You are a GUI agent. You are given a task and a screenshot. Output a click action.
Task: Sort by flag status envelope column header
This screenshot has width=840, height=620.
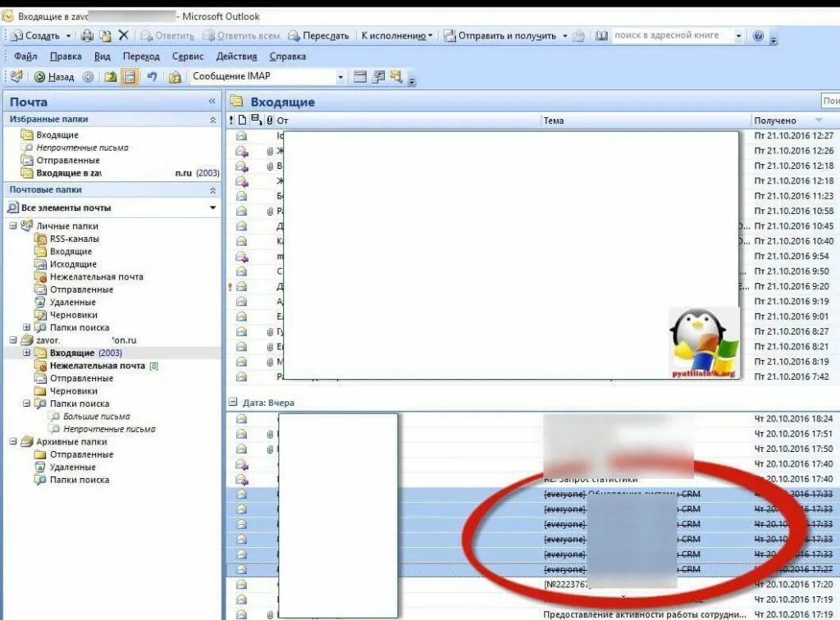point(256,120)
